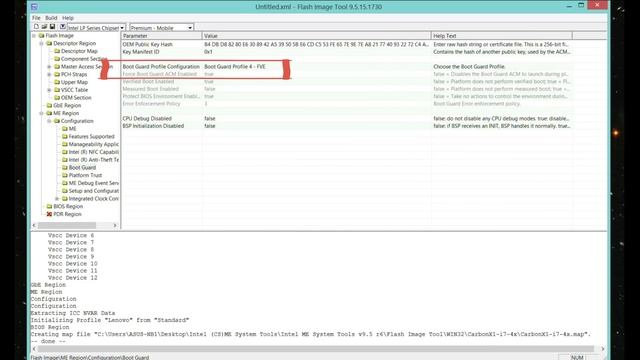Click the log panel horizontal scrollbar

pyautogui.click(x=316, y=349)
